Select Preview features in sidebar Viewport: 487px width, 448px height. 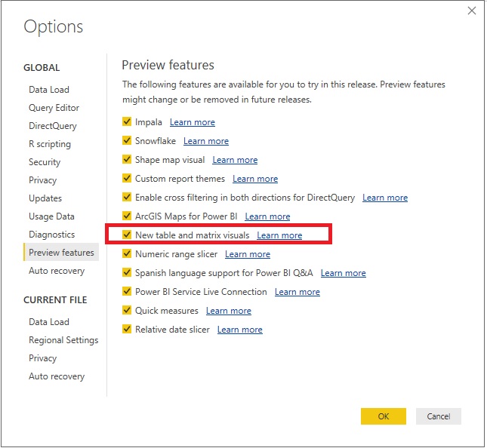[x=61, y=252]
